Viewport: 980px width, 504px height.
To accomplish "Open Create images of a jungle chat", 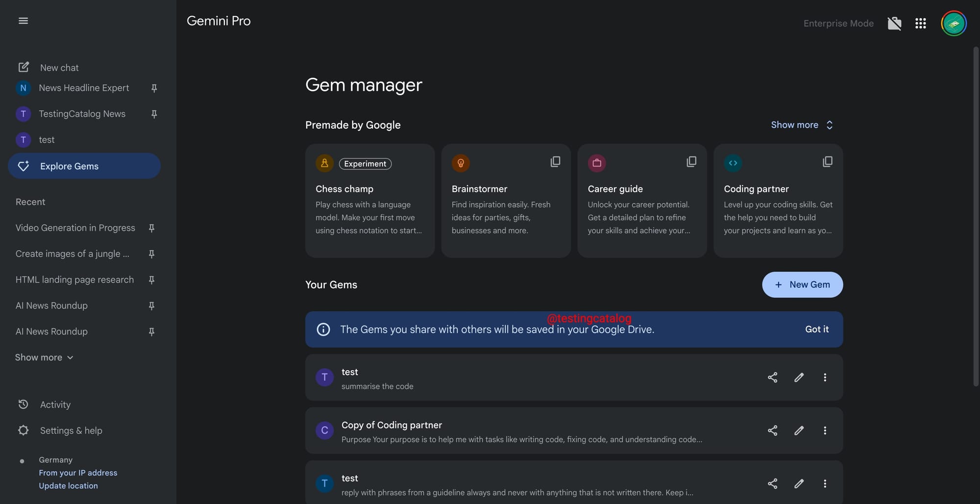I will [x=72, y=254].
